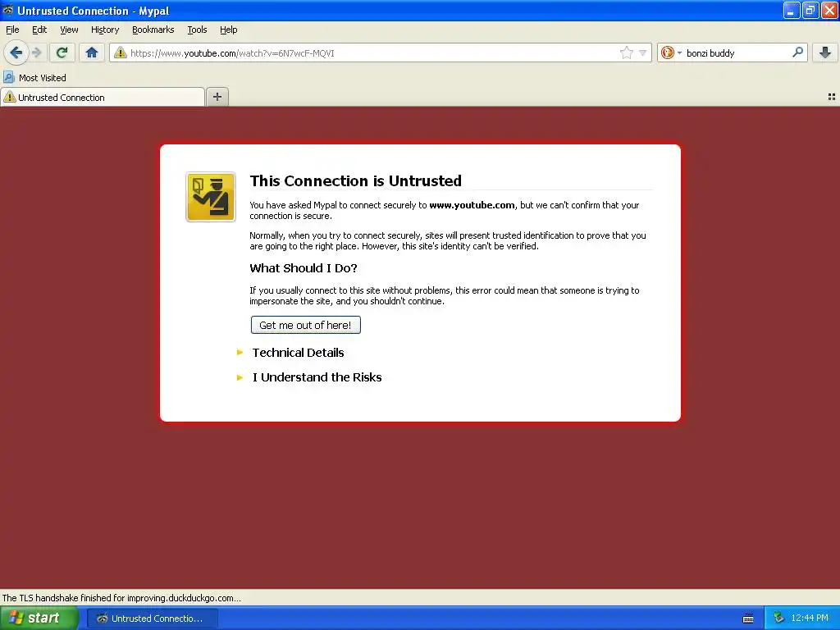Select the Untrusted Connection taskbar item
This screenshot has height=630, width=840.
pos(153,619)
